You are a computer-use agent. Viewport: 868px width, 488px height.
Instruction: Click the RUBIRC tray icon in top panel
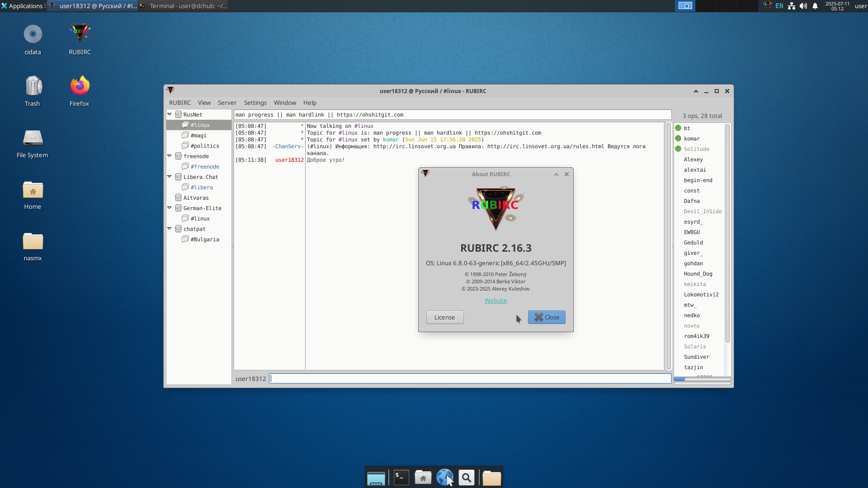coord(767,6)
